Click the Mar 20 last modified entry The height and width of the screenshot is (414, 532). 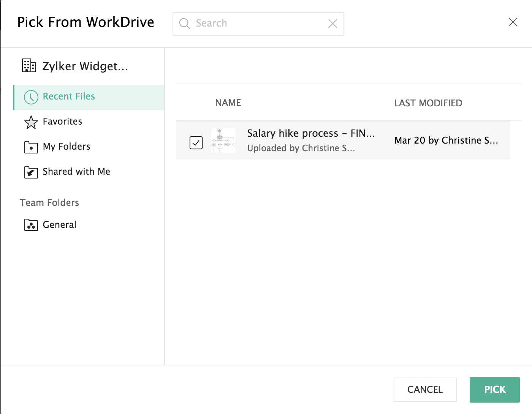pyautogui.click(x=446, y=141)
